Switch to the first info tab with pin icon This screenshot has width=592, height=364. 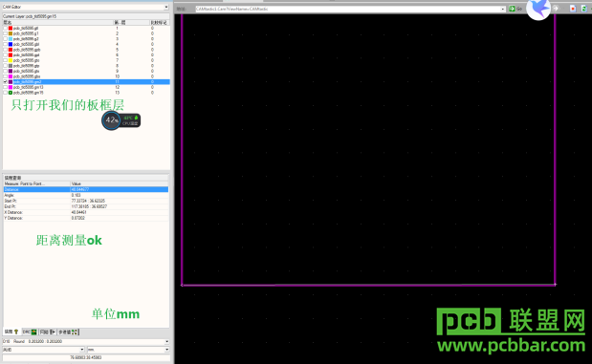click(11, 332)
